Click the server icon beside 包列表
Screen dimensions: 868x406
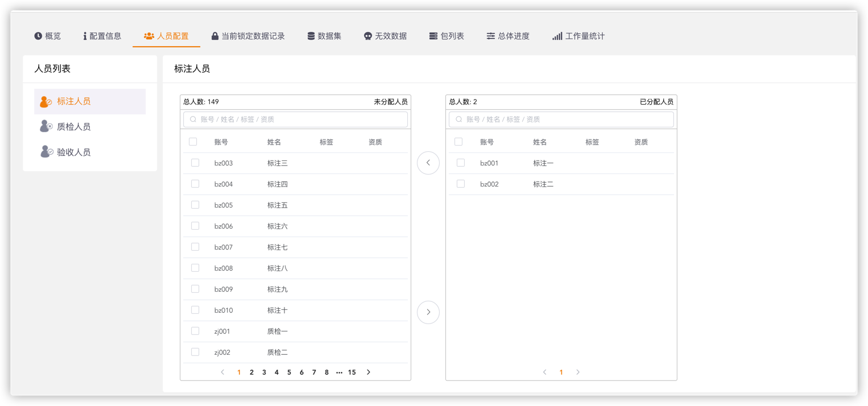[433, 36]
